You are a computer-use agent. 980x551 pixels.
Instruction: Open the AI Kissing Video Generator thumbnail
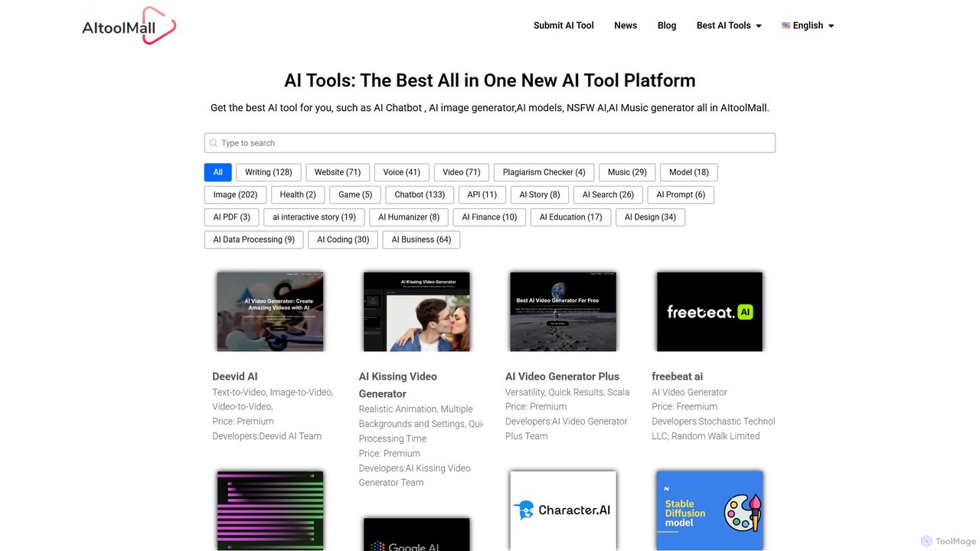click(x=416, y=311)
